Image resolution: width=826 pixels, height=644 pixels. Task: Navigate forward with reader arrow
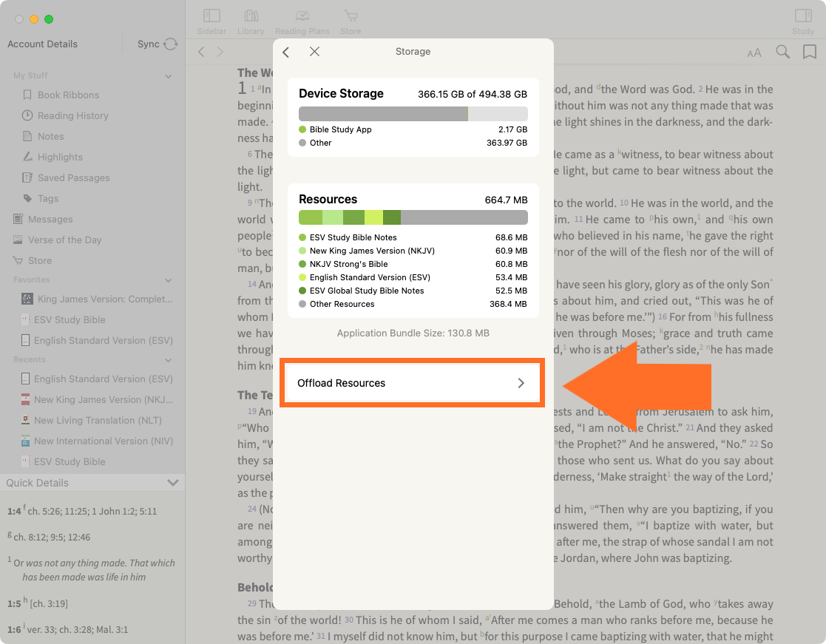220,52
